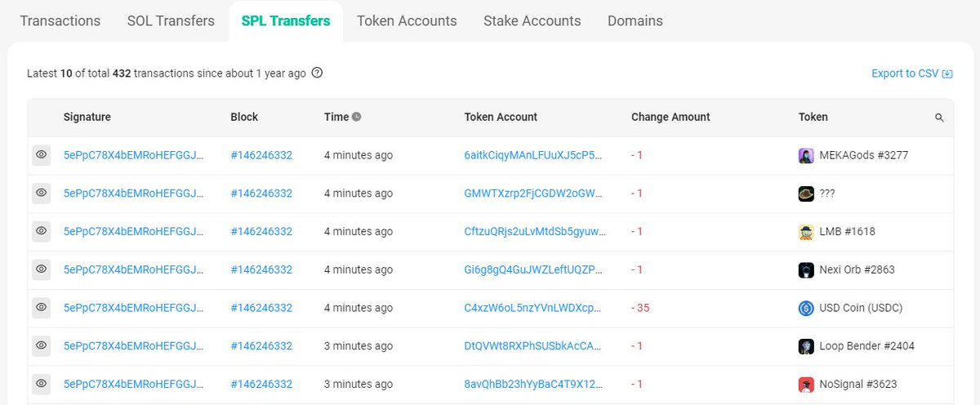Click eye icon in the ??? token row
The width and height of the screenshot is (980, 405).
tap(41, 194)
